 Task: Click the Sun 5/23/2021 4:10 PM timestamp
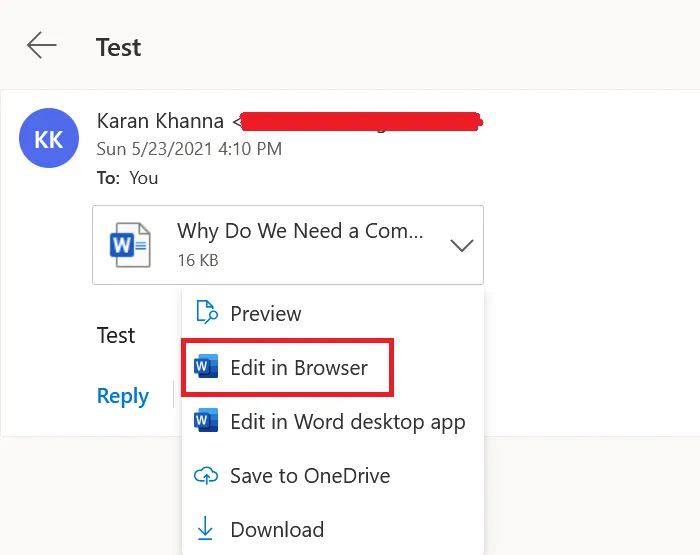[x=189, y=149]
